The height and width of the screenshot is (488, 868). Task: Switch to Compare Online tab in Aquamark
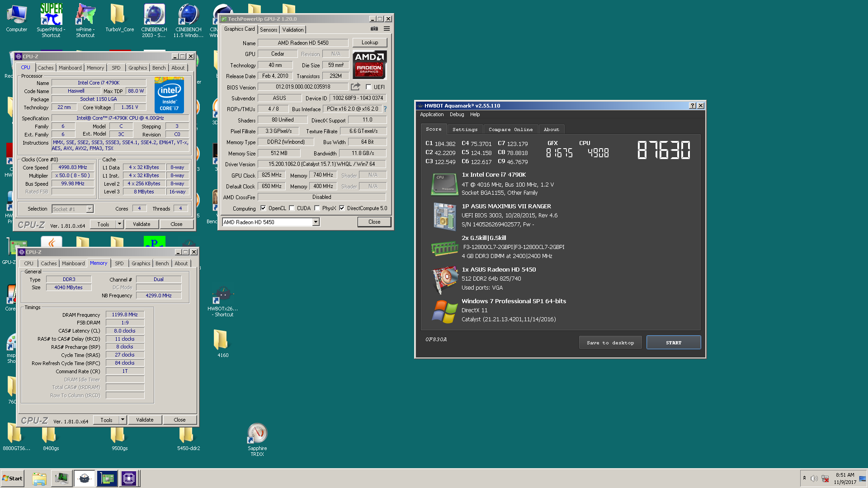[510, 129]
